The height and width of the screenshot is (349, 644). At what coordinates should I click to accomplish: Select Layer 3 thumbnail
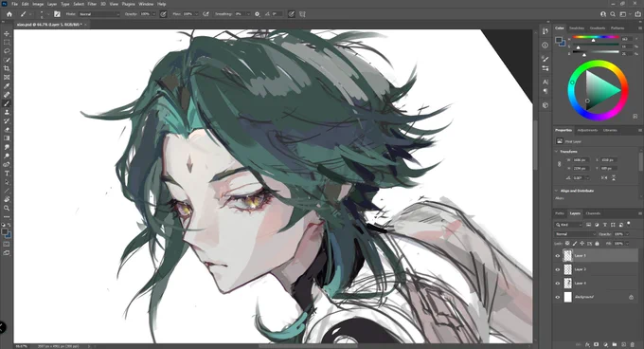coord(567,269)
